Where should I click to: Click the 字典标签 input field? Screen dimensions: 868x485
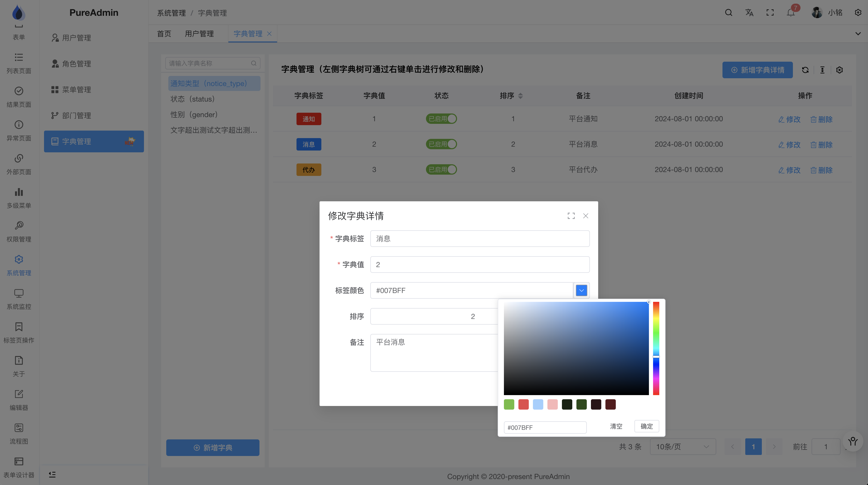tap(480, 239)
